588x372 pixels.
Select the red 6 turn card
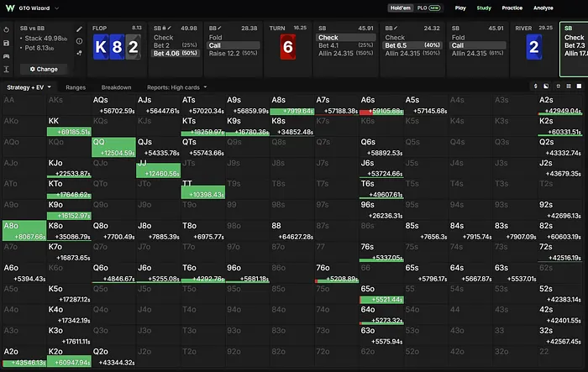(x=287, y=47)
